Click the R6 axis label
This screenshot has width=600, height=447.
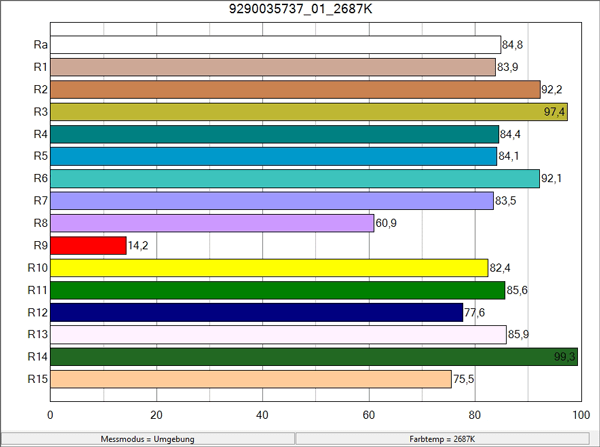coord(41,178)
